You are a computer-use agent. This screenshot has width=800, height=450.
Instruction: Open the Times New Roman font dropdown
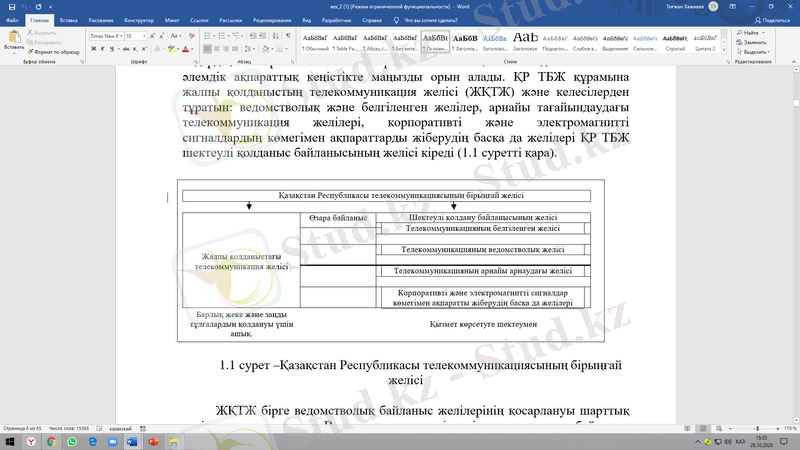pyautogui.click(x=119, y=35)
